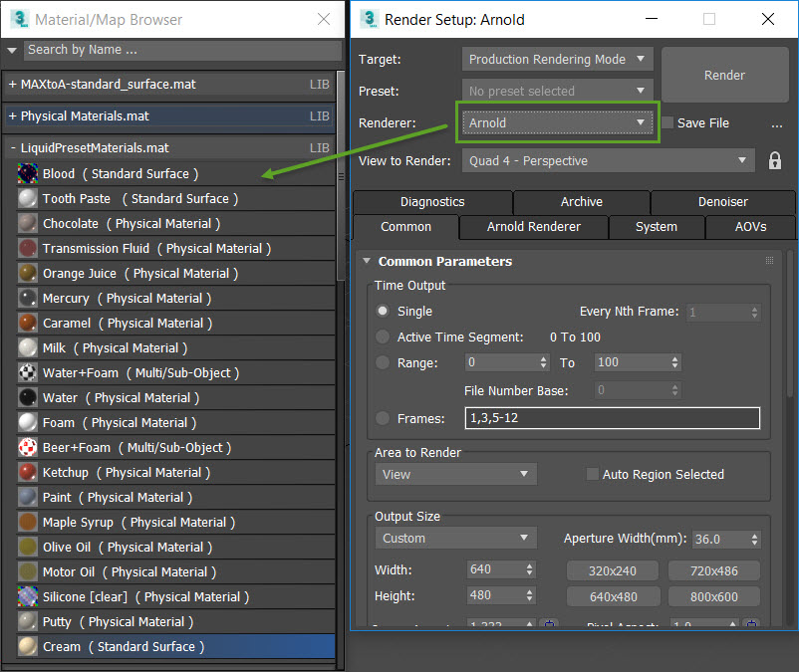Click the 800x600 size preset button
The width and height of the screenshot is (799, 672).
coord(714,596)
